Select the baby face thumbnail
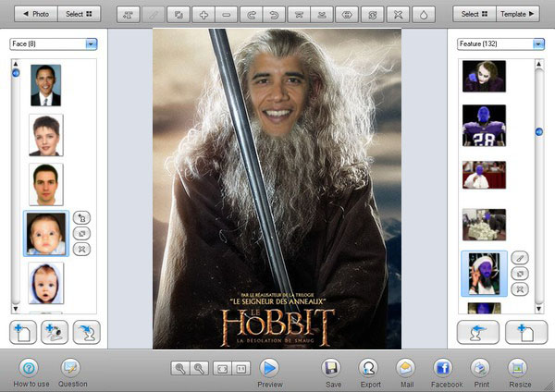 pyautogui.click(x=46, y=234)
